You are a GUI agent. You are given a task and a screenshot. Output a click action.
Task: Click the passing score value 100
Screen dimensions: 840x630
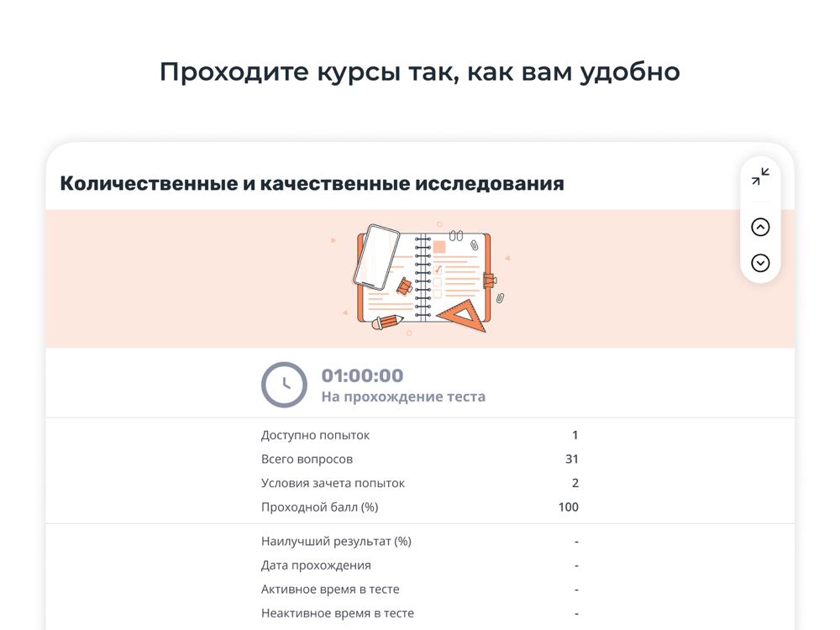(x=569, y=507)
